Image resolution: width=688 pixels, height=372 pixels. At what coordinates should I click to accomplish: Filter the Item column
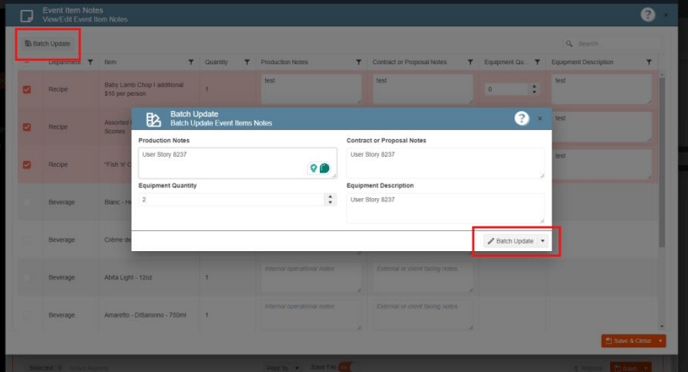(191, 62)
